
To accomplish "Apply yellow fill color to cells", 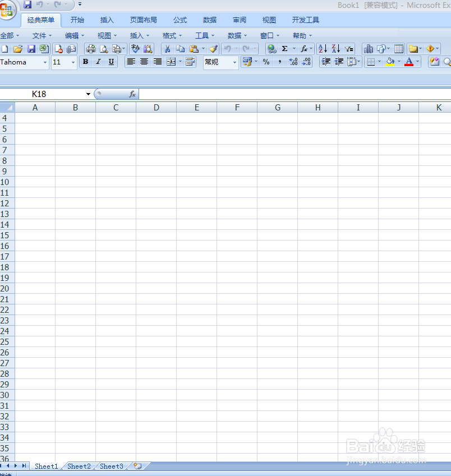I will coord(390,62).
